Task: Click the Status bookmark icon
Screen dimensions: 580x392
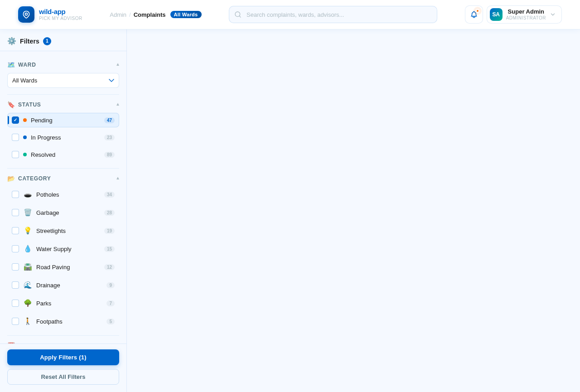Action: (x=11, y=105)
